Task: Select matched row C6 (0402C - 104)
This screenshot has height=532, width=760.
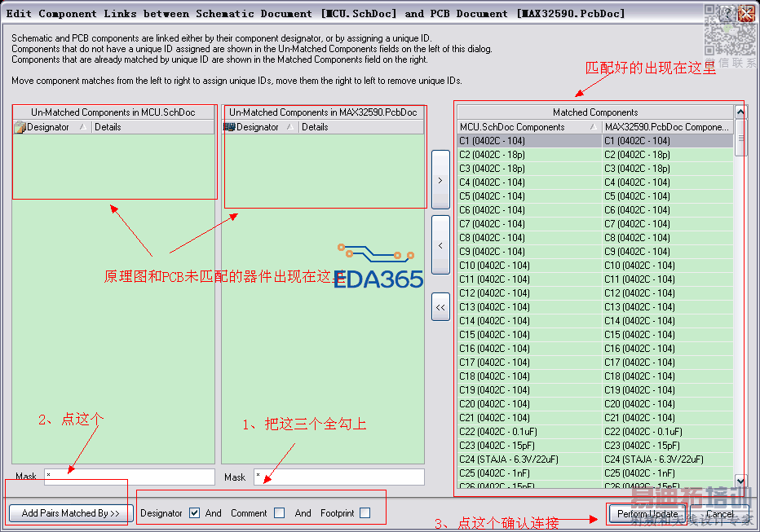Action: pyautogui.click(x=595, y=210)
